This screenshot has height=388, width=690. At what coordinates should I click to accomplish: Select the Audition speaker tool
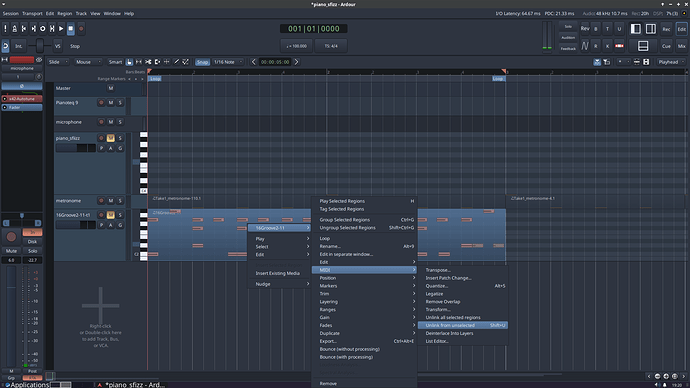[157, 62]
